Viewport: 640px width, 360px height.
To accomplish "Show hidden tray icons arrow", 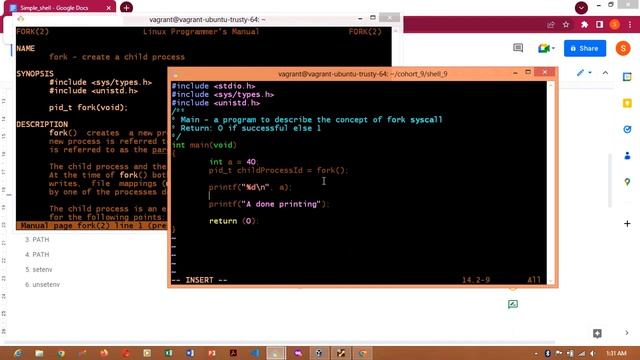I will coord(536,353).
